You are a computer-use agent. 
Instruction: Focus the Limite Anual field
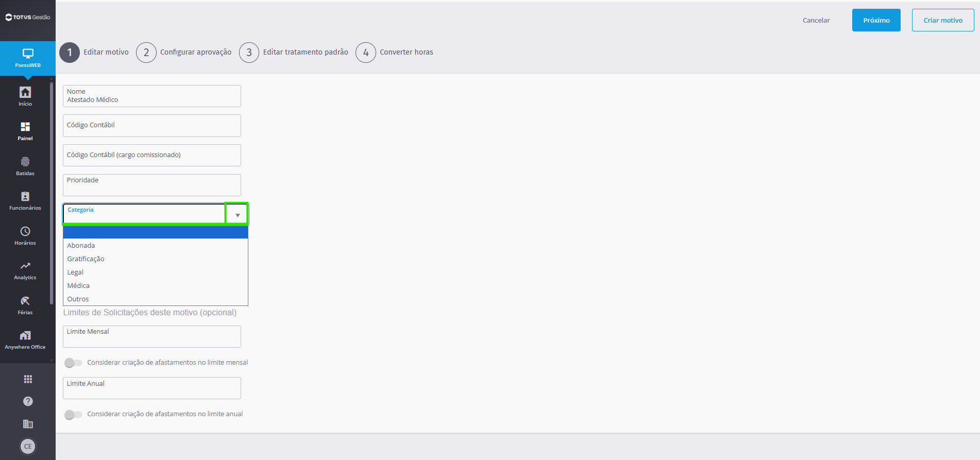coord(152,388)
